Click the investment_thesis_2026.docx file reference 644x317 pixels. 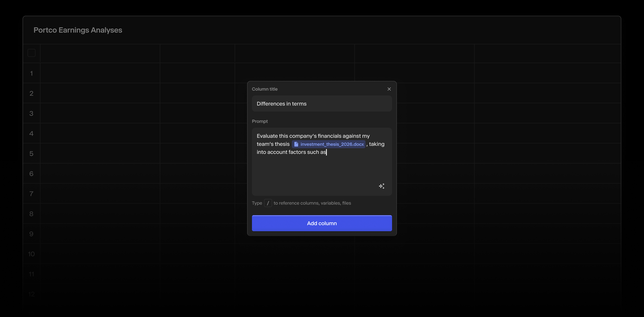tap(332, 144)
